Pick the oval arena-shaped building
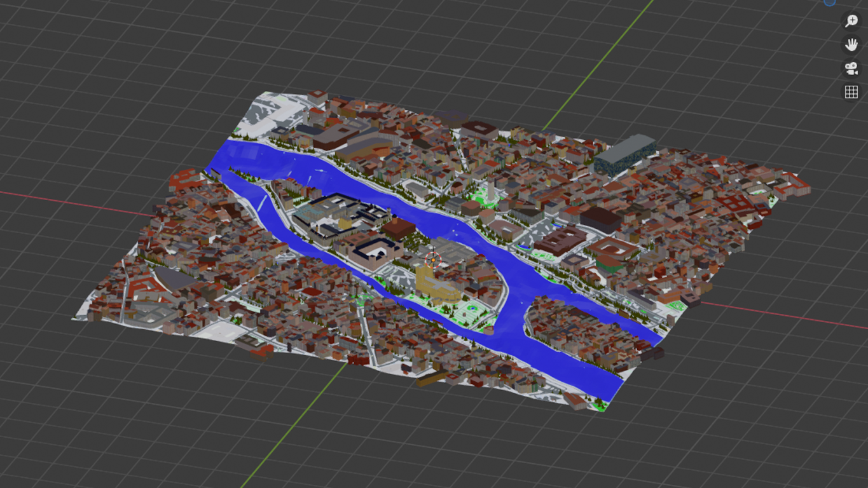 [614, 248]
